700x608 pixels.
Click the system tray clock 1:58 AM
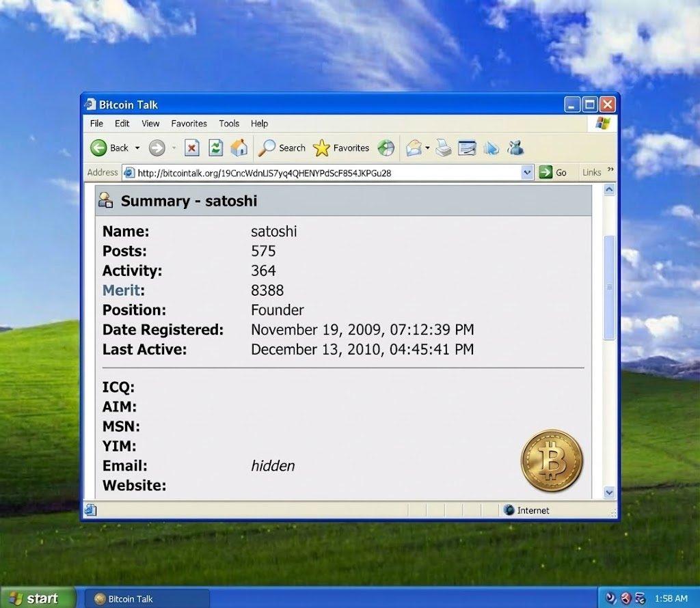(671, 598)
